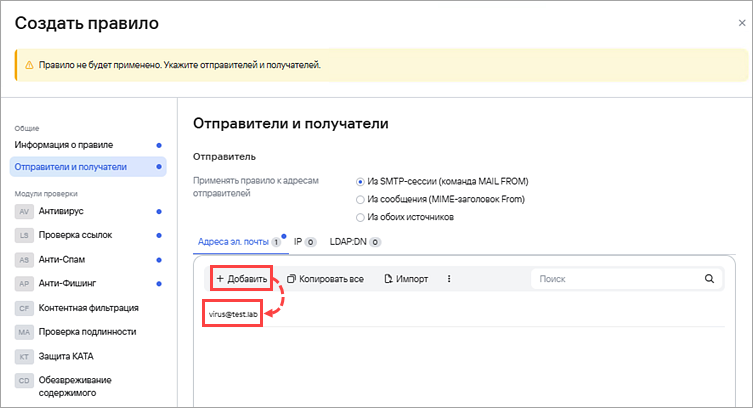Click the AP Anti-Phishing module icon

pos(24,284)
